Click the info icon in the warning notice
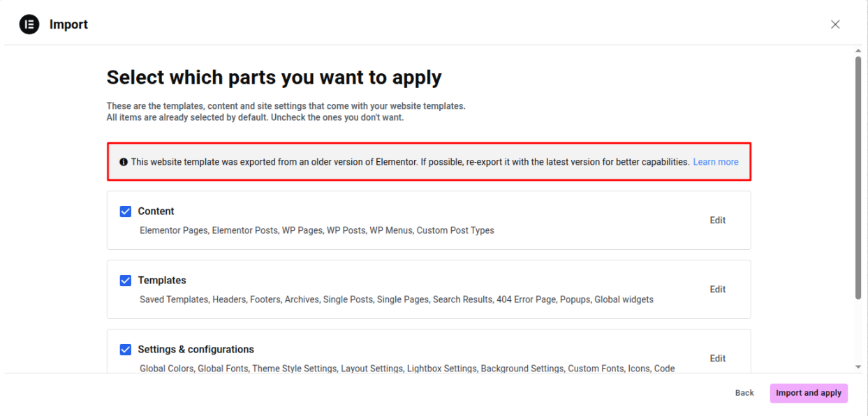 click(x=124, y=162)
